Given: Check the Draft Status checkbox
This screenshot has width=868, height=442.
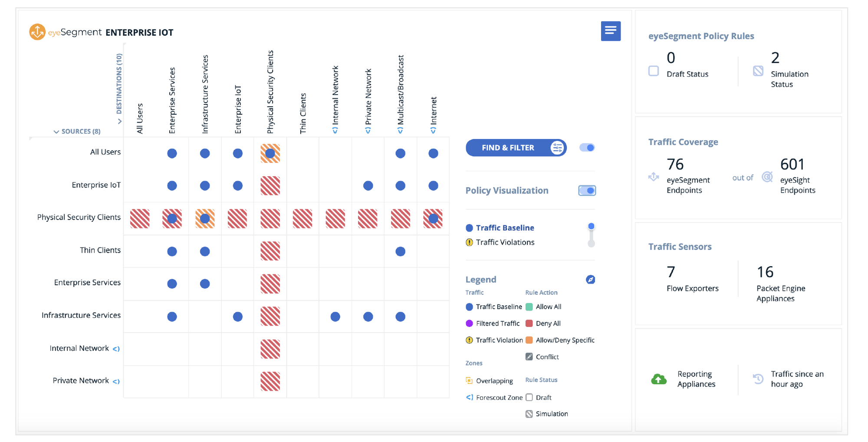Looking at the screenshot, I should 654,71.
